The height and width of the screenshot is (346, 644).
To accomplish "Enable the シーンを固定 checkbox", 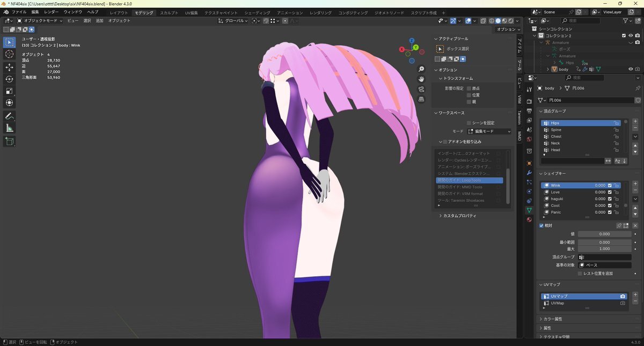I will pos(469,123).
